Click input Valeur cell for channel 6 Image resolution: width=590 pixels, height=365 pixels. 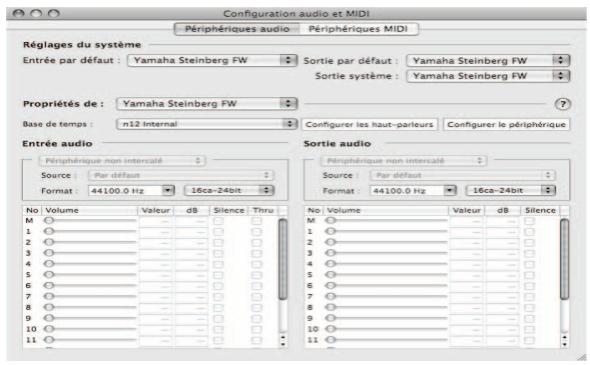(156, 286)
